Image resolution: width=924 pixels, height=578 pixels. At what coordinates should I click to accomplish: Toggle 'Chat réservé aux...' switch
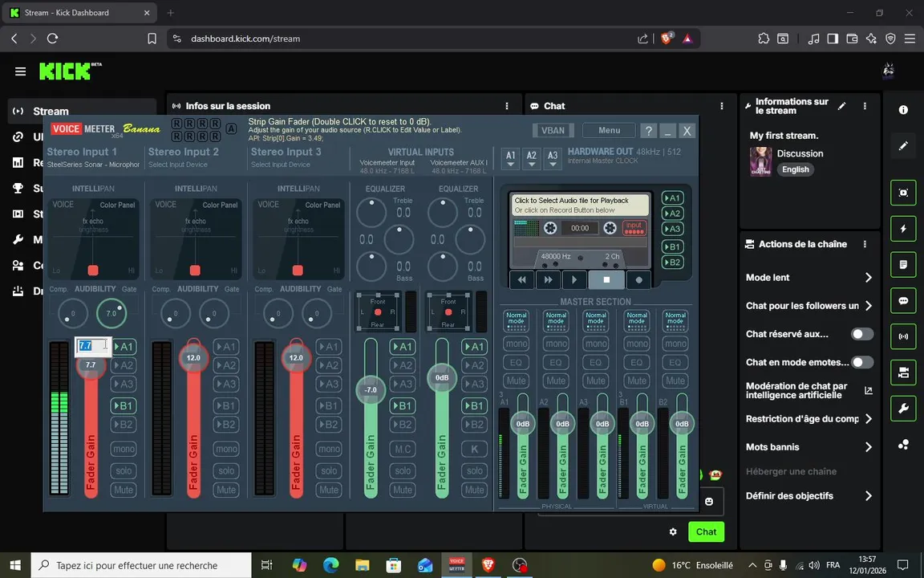click(862, 334)
